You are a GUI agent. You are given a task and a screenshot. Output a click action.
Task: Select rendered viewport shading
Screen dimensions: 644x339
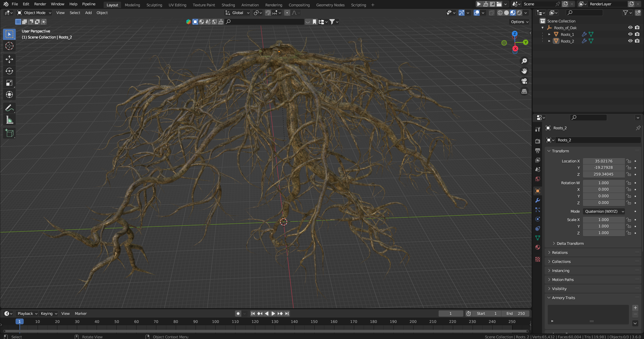(x=519, y=13)
